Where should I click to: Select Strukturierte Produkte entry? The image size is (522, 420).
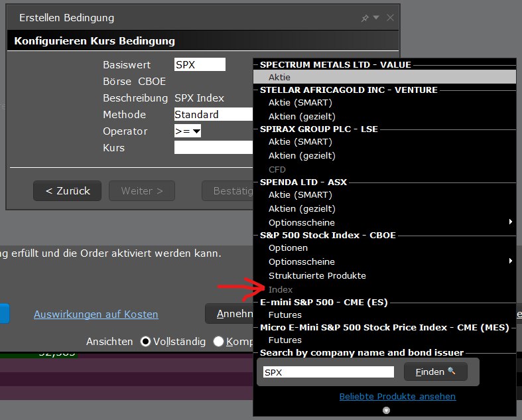317,275
